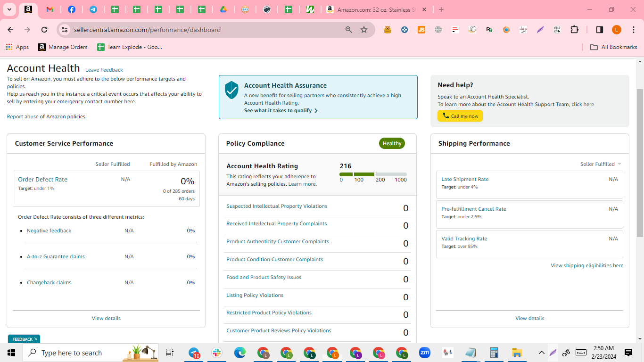The image size is (644, 362).
Task: Click View shipping eligibilities here
Action: [587, 265]
